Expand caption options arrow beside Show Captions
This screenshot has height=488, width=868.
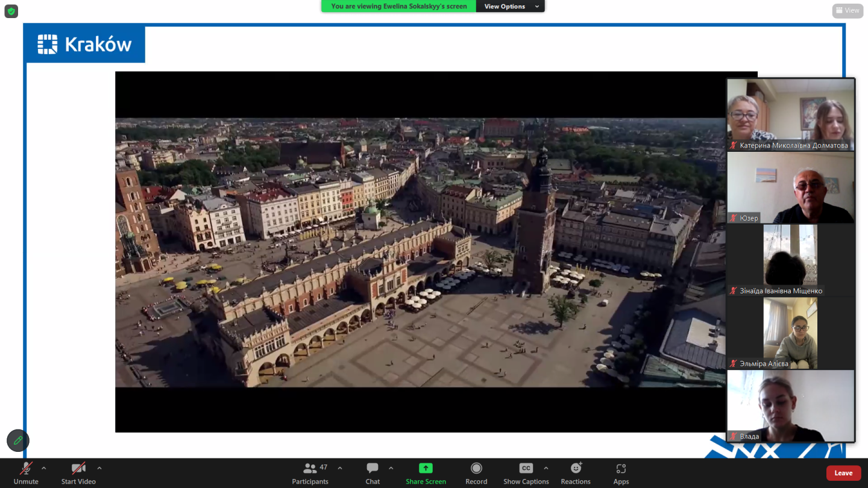click(546, 468)
